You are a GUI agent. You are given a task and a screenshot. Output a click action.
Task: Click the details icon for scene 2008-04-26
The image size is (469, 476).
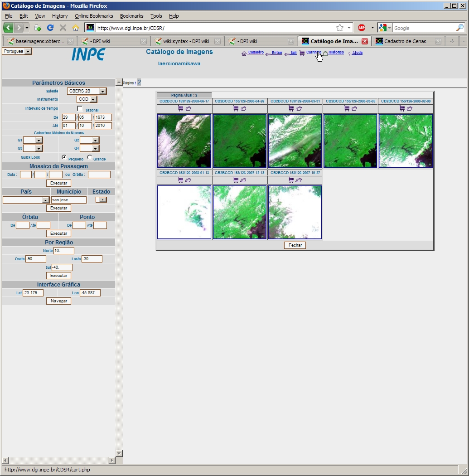(x=243, y=108)
